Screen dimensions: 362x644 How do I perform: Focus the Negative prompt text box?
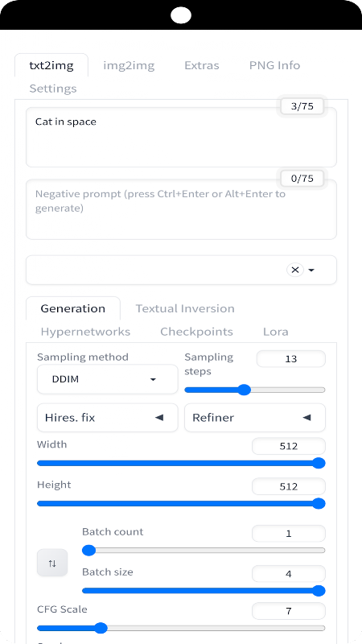pyautogui.click(x=181, y=209)
